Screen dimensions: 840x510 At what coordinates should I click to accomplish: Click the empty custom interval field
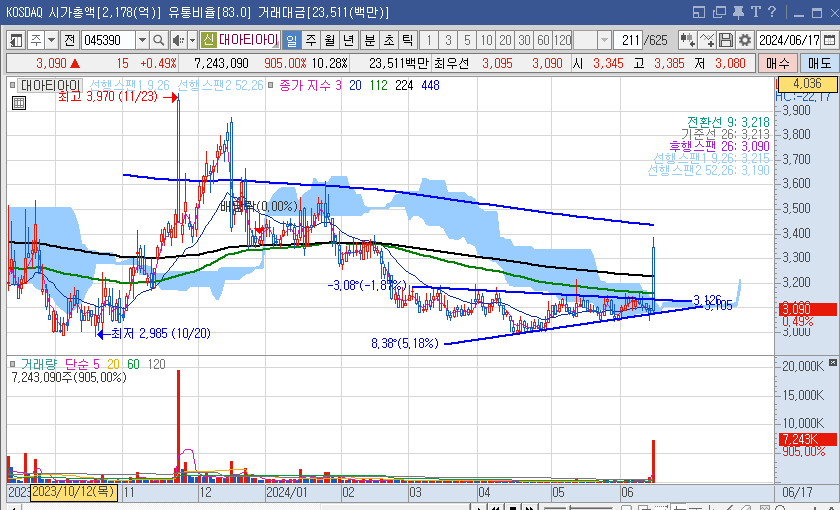585,40
